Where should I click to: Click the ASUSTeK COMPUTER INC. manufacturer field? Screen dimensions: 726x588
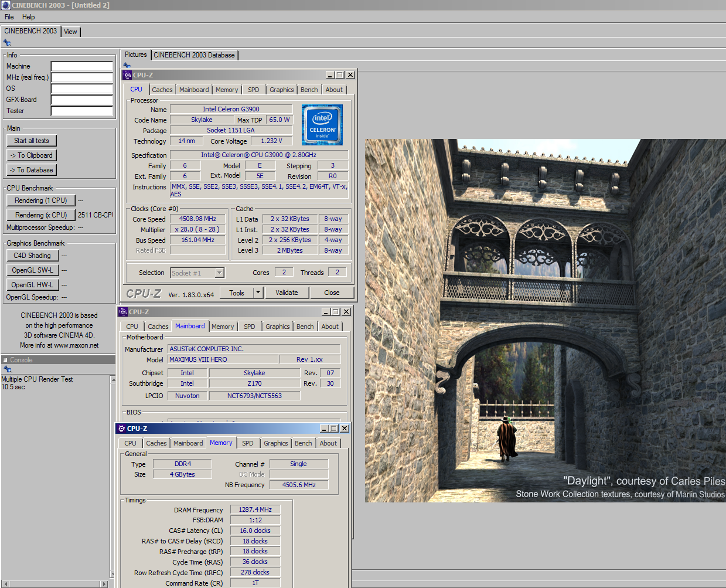tap(254, 349)
